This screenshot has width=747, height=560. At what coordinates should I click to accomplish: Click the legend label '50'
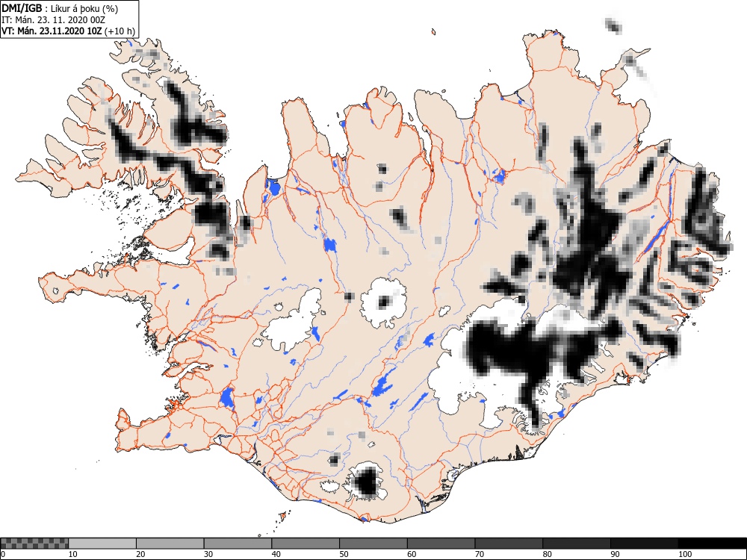click(x=344, y=554)
